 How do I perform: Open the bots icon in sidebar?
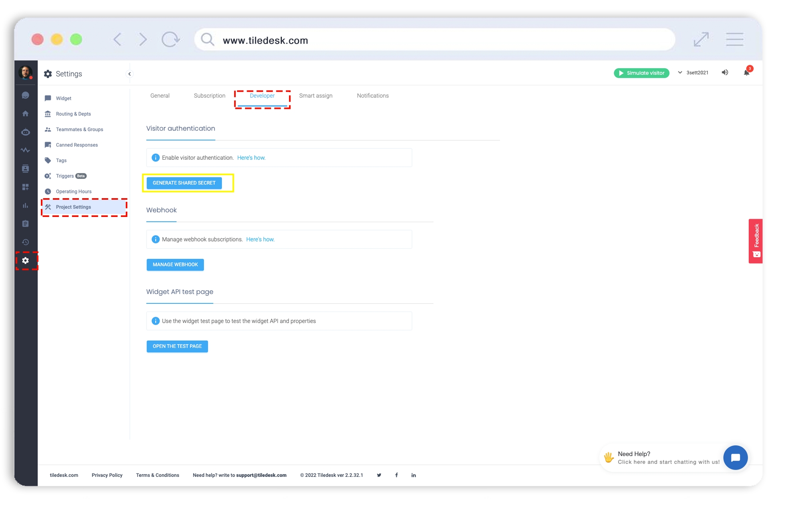(25, 132)
